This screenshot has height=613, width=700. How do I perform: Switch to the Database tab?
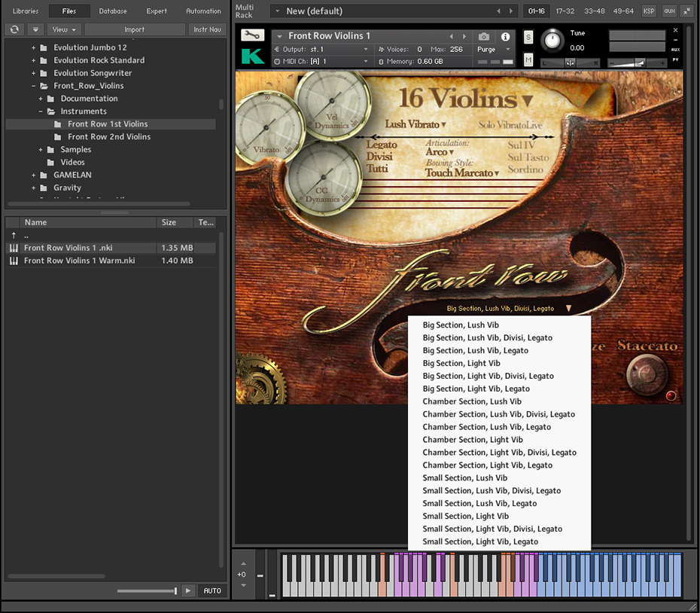[113, 11]
